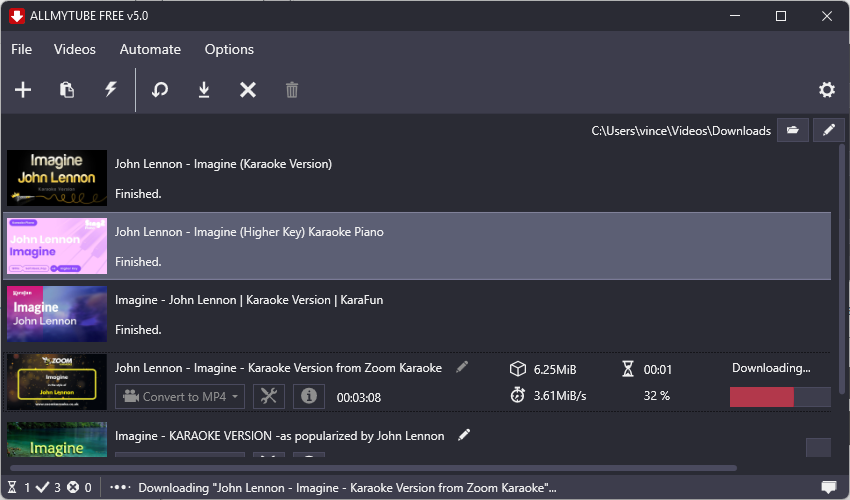This screenshot has height=500, width=850.
Task: Select John Lennon - Imagine (Karaoke Version) entry
Action: (x=223, y=164)
